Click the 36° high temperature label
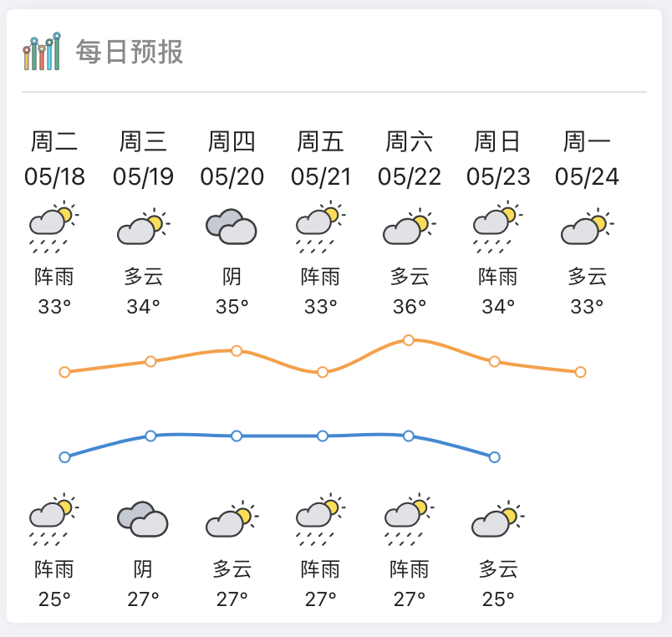Viewport: 672px width, 637px height. click(x=409, y=307)
